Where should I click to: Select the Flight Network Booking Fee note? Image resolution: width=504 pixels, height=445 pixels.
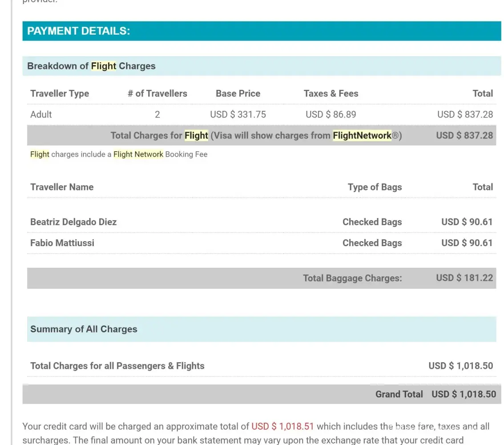click(119, 154)
